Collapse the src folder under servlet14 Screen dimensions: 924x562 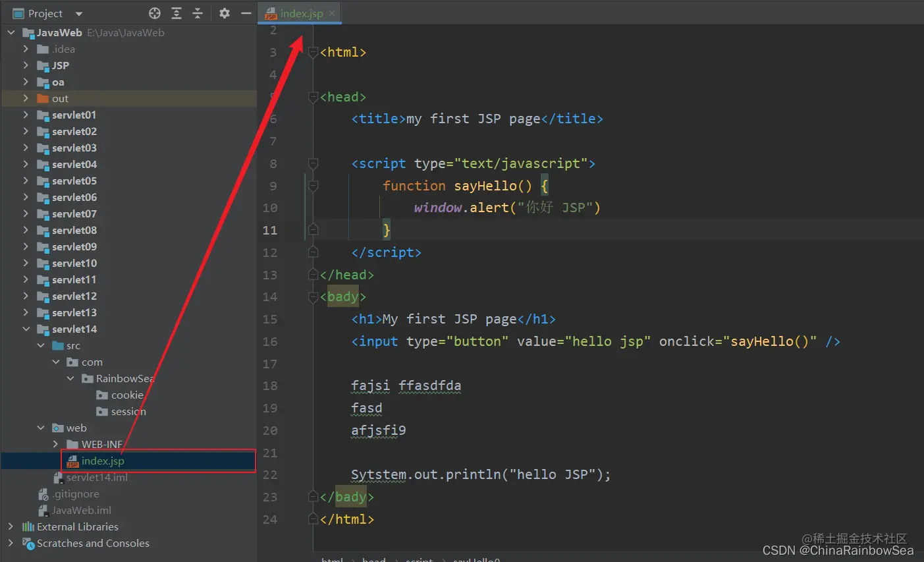click(41, 345)
